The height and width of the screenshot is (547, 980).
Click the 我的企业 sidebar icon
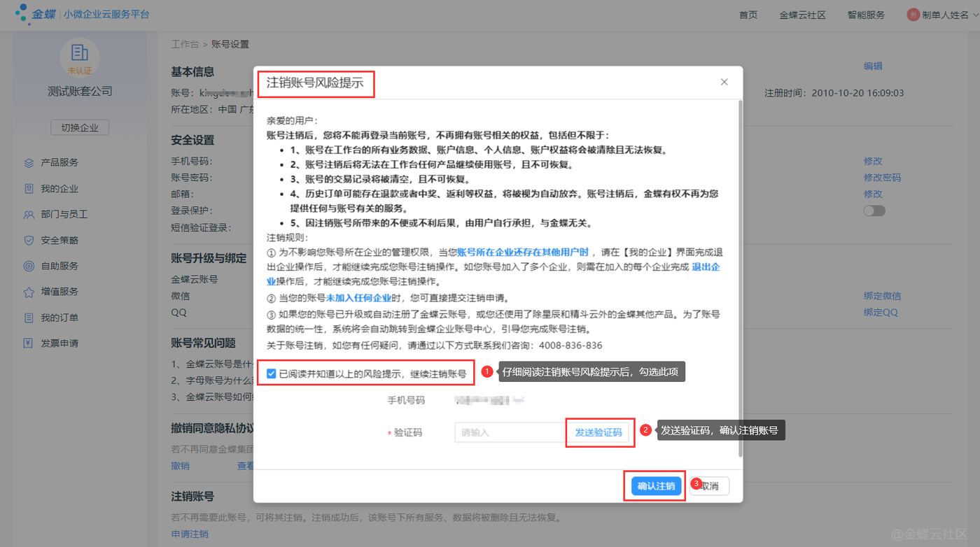coord(29,188)
